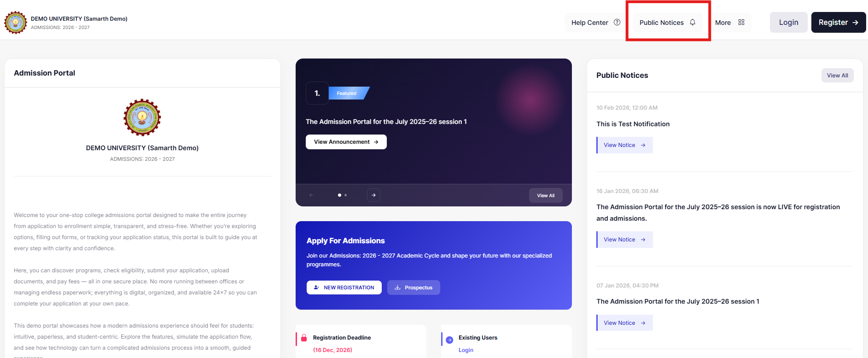Select the first carousel dot indicator

tap(339, 195)
